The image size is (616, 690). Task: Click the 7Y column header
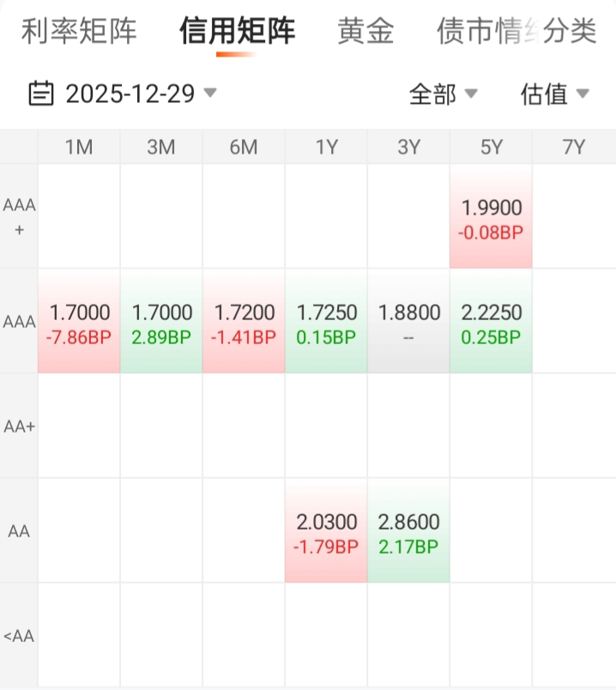click(573, 148)
